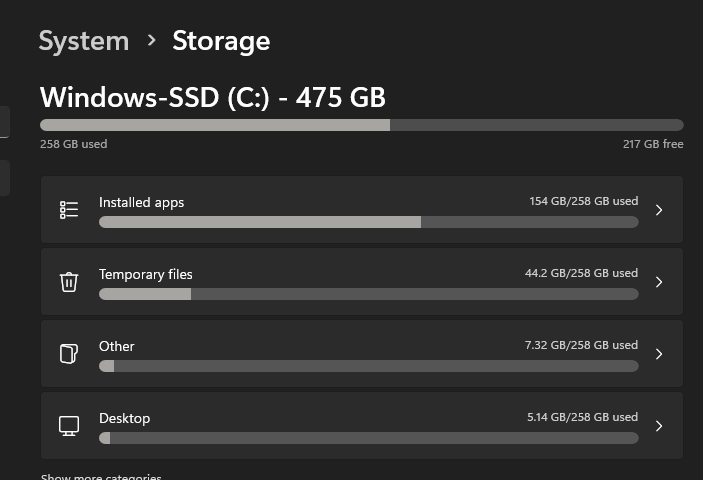Click the Temporary files trash bin icon
703x480 pixels.
coord(69,282)
